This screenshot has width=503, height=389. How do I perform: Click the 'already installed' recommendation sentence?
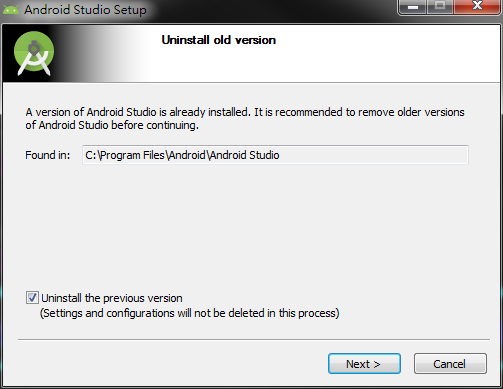(245, 112)
